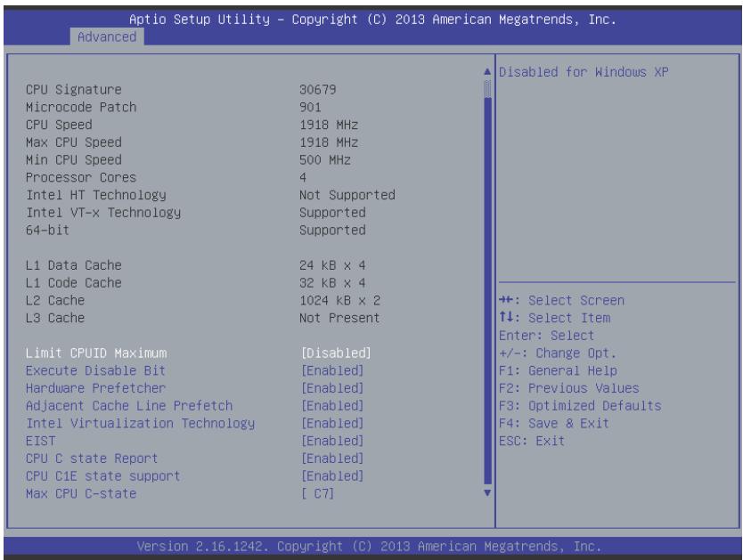Click the CPU C1E state support label
Viewport: 743px width, 560px height.
[102, 475]
